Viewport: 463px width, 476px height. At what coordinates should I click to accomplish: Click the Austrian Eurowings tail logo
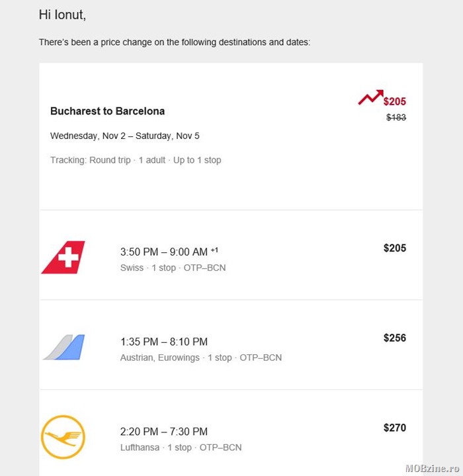coord(64,347)
